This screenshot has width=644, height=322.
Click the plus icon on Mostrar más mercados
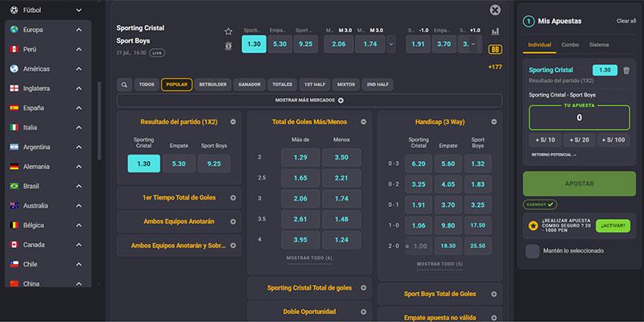pyautogui.click(x=341, y=100)
